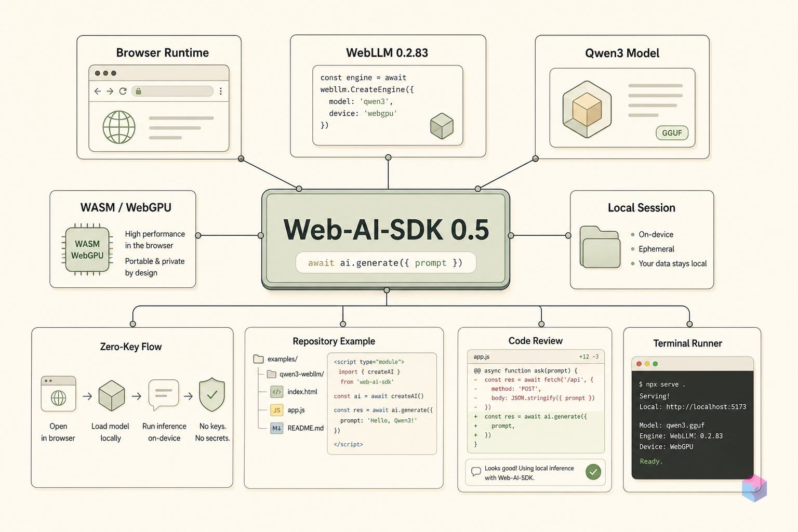Click the Zero-Key Flow heading
This screenshot has width=798, height=532.
(131, 347)
